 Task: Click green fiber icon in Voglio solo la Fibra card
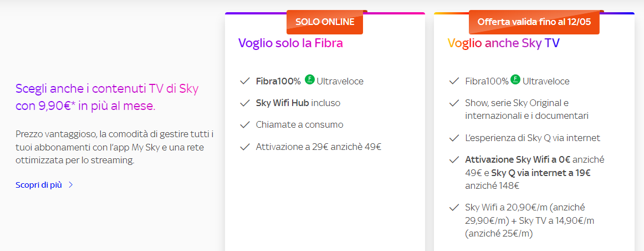[310, 81]
